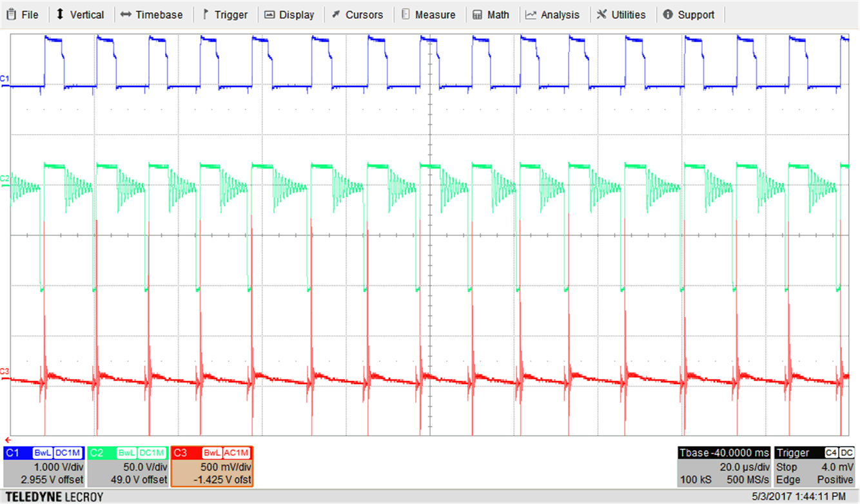Click the Utilities wrench icon
The width and height of the screenshot is (860, 504).
[601, 14]
